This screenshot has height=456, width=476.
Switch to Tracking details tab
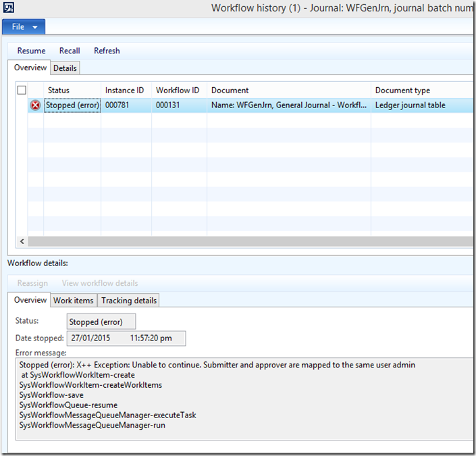click(x=128, y=301)
